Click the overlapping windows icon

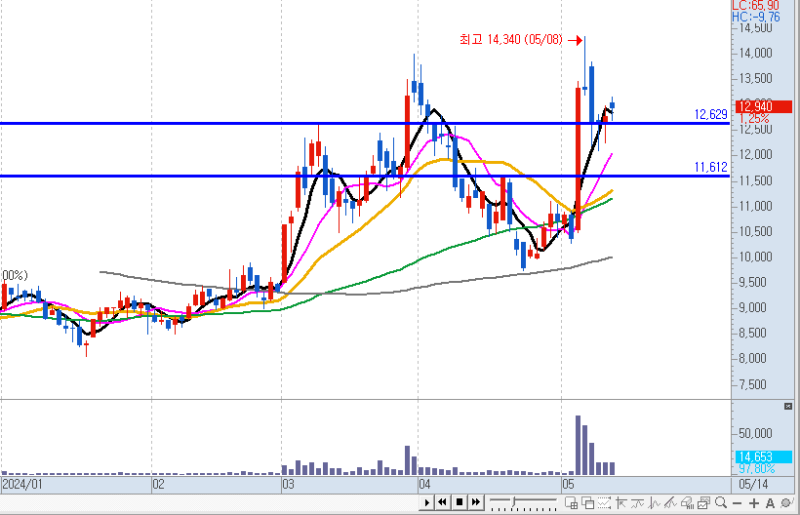click(588, 502)
